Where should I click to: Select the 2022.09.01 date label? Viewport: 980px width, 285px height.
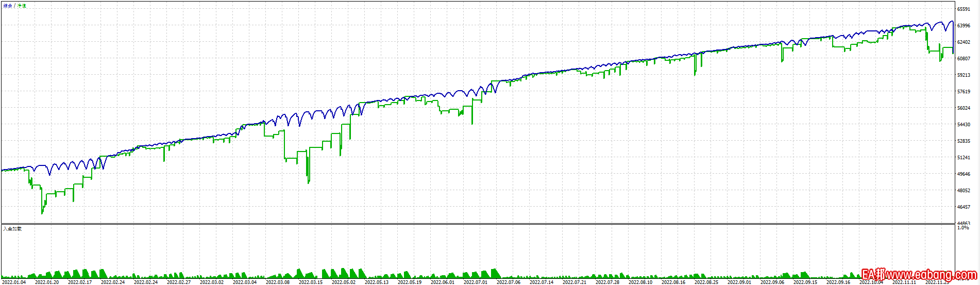tap(739, 282)
